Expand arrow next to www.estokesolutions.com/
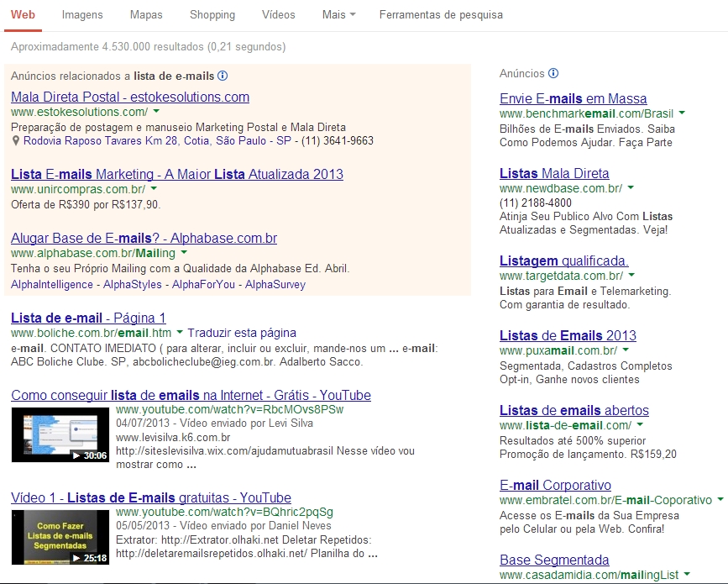 tap(156, 112)
